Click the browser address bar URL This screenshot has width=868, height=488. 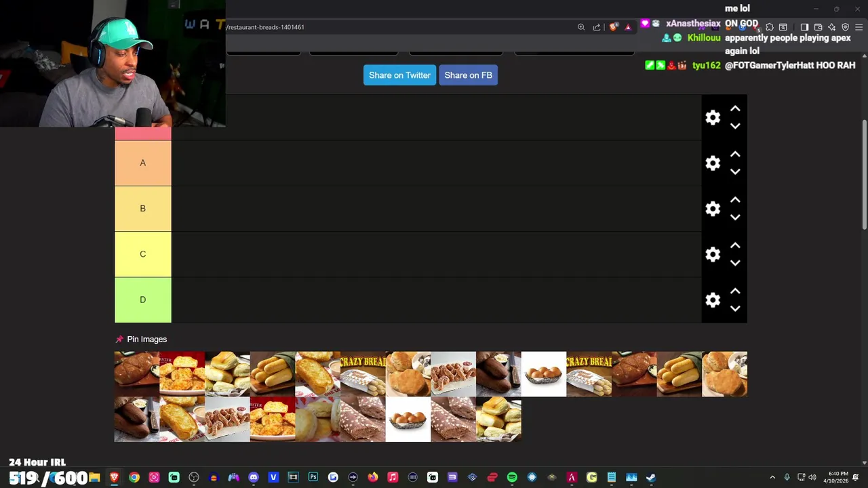click(x=266, y=27)
